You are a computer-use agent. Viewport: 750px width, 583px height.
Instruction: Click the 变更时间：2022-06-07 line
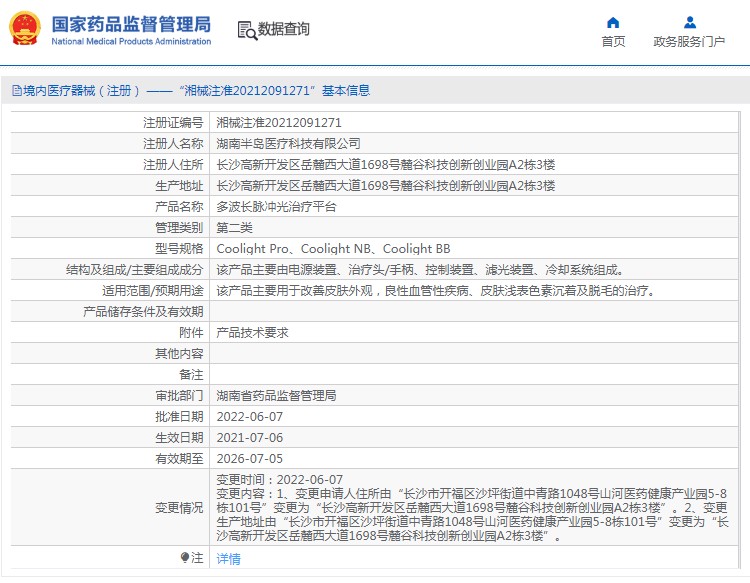coord(280,480)
